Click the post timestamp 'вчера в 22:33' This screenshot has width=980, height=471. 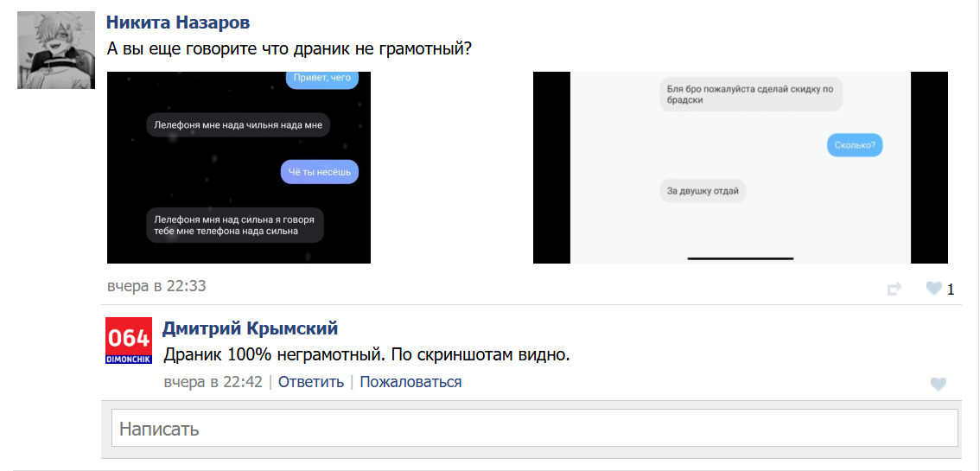(156, 286)
